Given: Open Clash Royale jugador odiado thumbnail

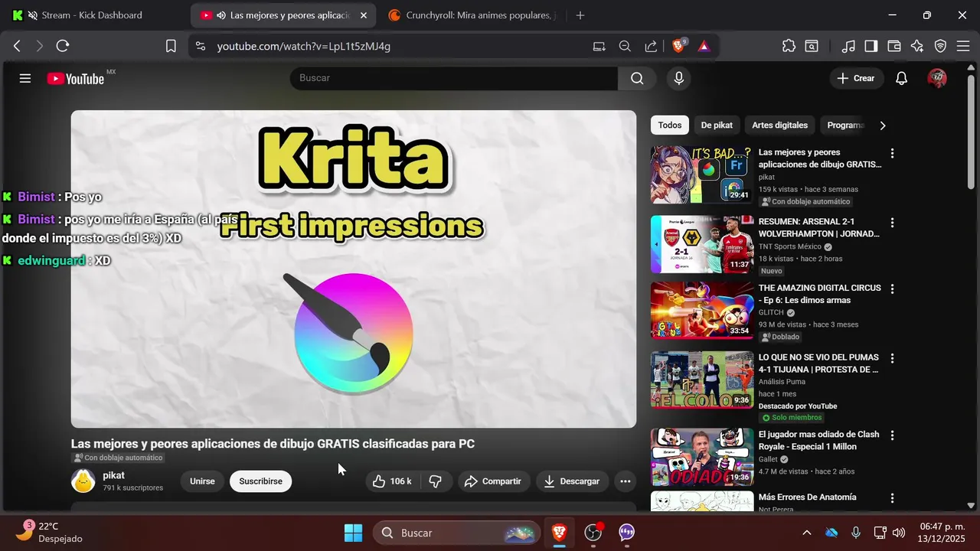Looking at the screenshot, I should click(702, 457).
